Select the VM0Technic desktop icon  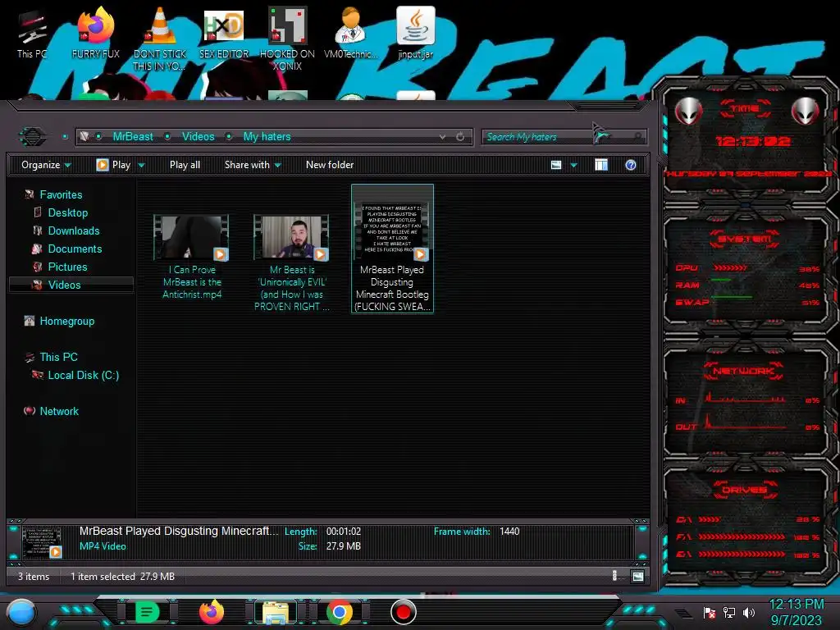[x=351, y=33]
